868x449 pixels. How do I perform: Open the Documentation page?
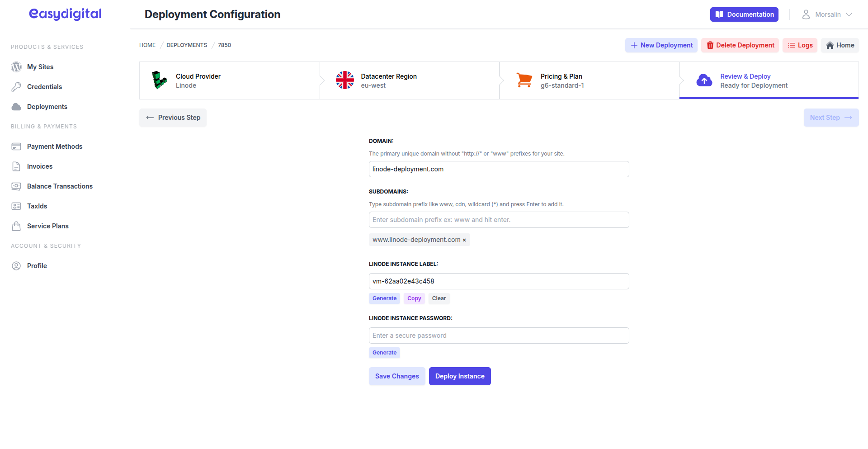click(x=744, y=14)
